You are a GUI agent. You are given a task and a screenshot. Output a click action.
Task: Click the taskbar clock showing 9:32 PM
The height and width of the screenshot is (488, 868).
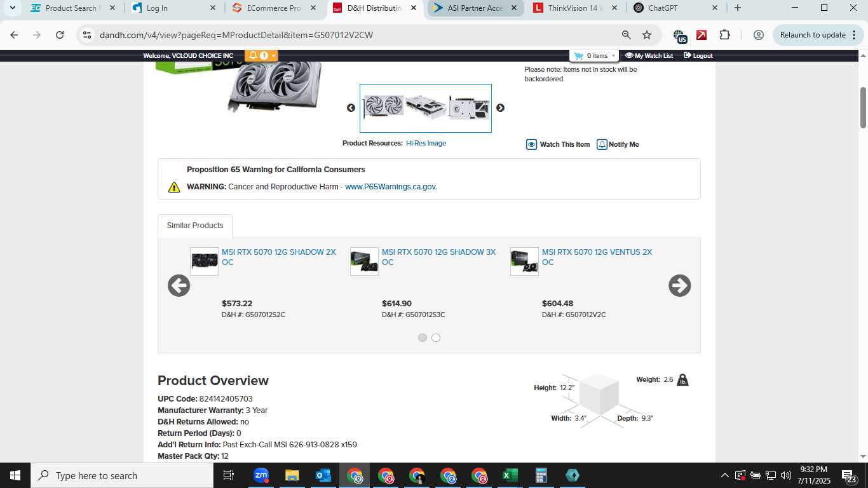click(x=814, y=475)
